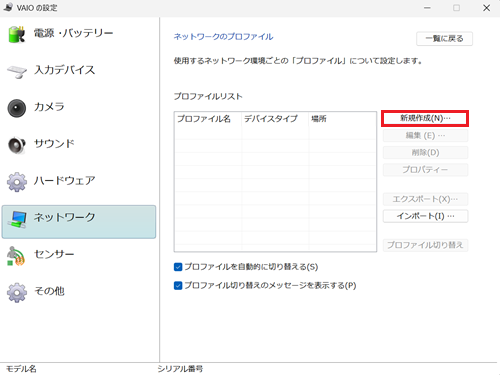Click the sound speaker icon
The image size is (500, 375).
tap(17, 145)
